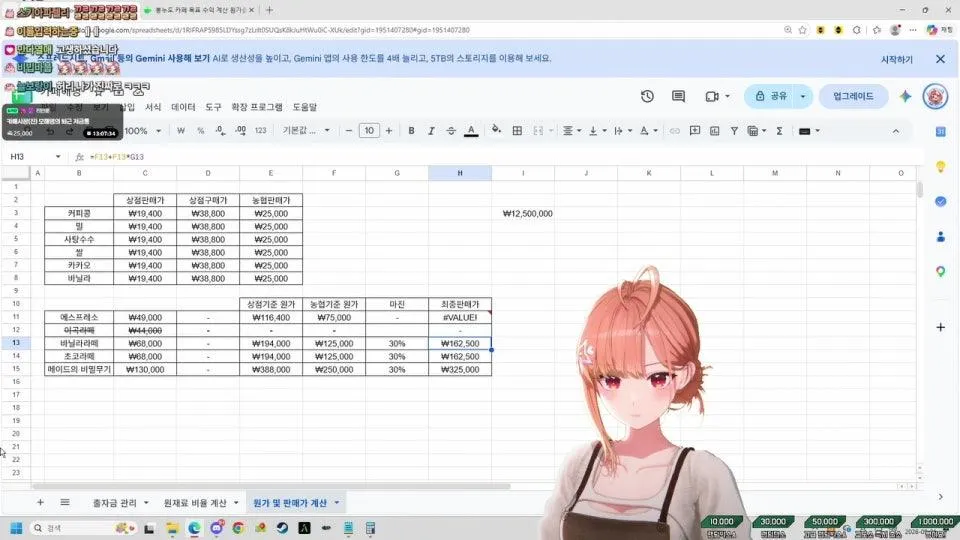Click the formula bar showing F13+F13*G13
Viewport: 960px width, 540px height.
[502, 157]
